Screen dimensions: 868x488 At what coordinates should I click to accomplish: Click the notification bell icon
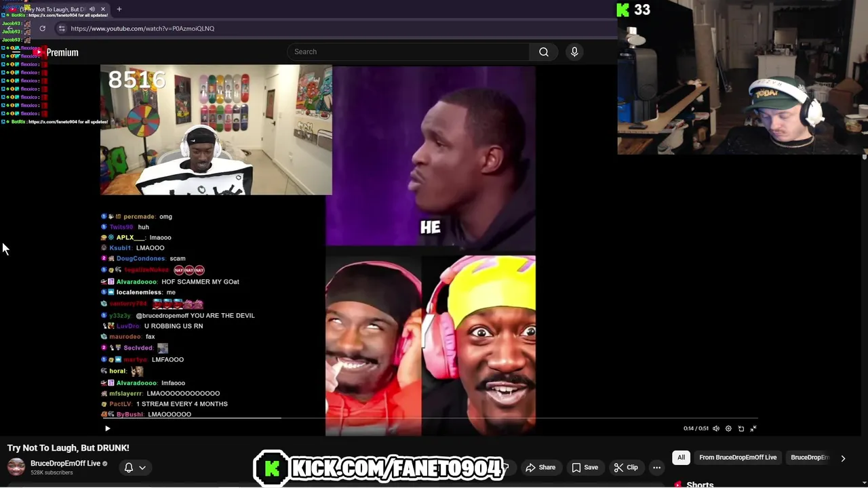pyautogui.click(x=128, y=467)
